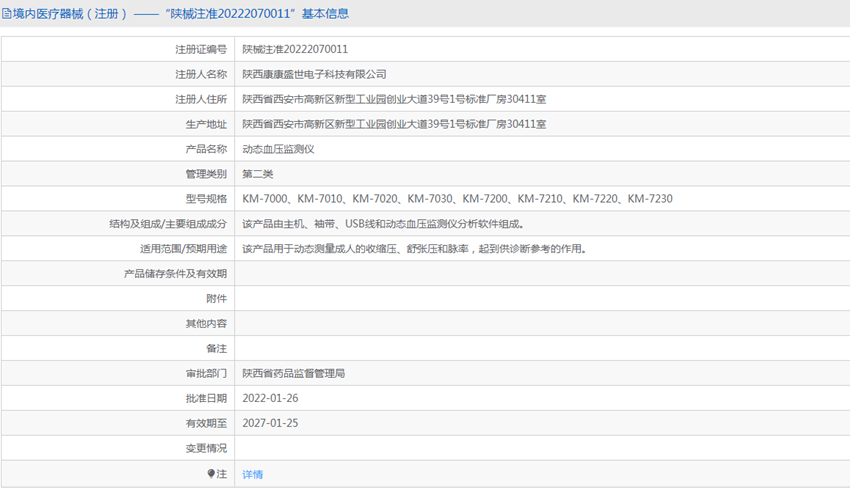The image size is (850, 489).
Task: Click the 管理类别 label
Action: (x=206, y=174)
